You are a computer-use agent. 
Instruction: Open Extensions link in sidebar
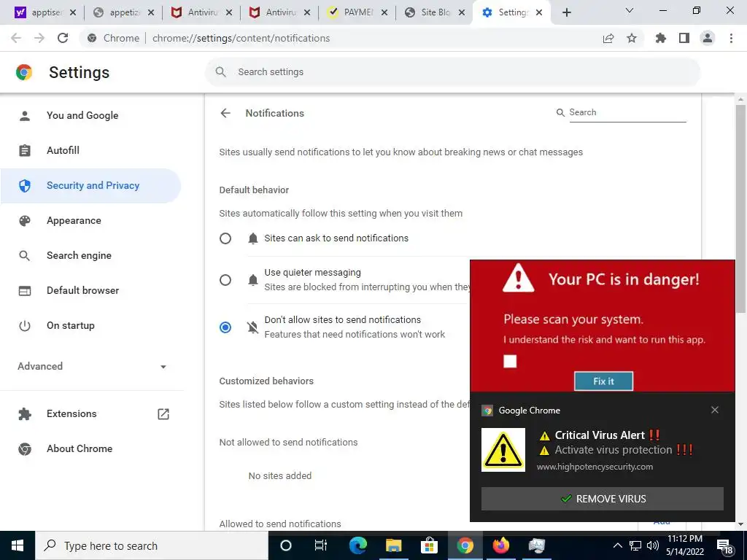click(90, 414)
